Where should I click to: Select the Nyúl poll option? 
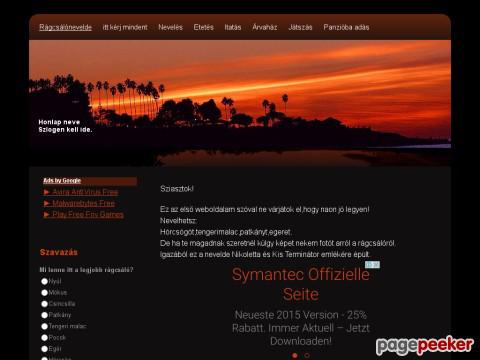[44, 281]
